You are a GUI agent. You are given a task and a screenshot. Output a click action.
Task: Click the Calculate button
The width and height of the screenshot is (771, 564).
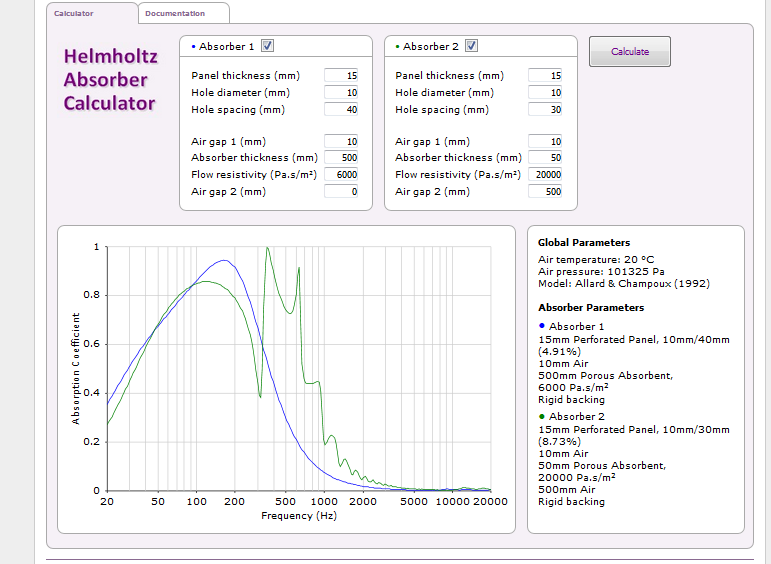tap(630, 52)
